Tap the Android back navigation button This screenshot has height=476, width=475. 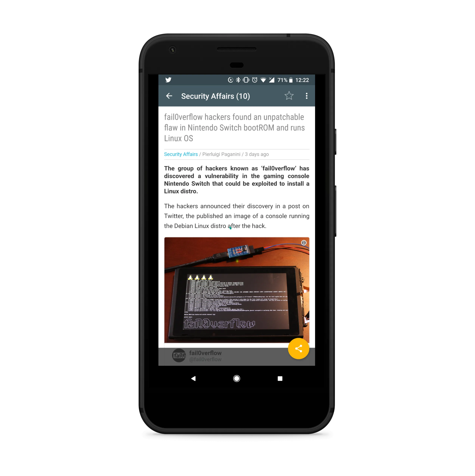(x=194, y=378)
